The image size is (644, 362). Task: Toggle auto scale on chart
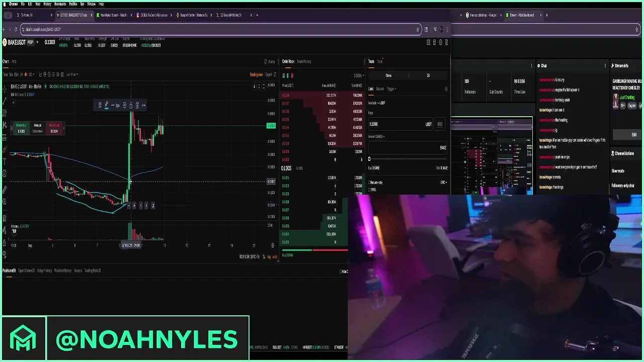click(x=275, y=257)
